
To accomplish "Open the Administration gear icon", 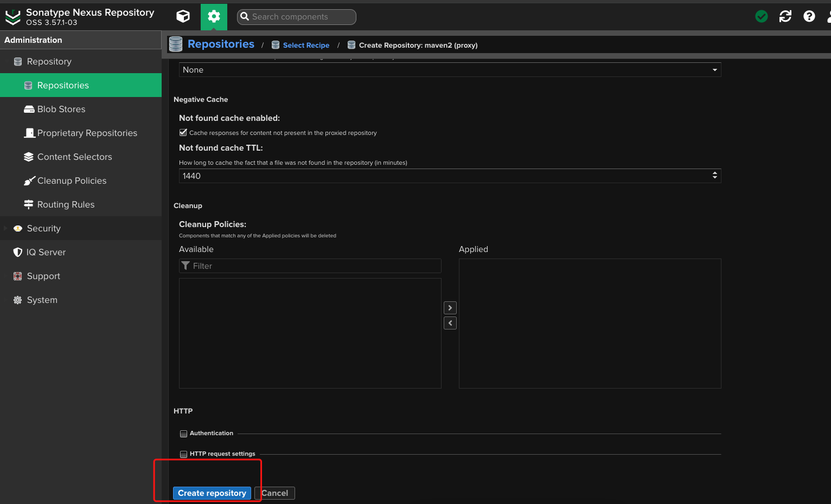I will tap(214, 17).
